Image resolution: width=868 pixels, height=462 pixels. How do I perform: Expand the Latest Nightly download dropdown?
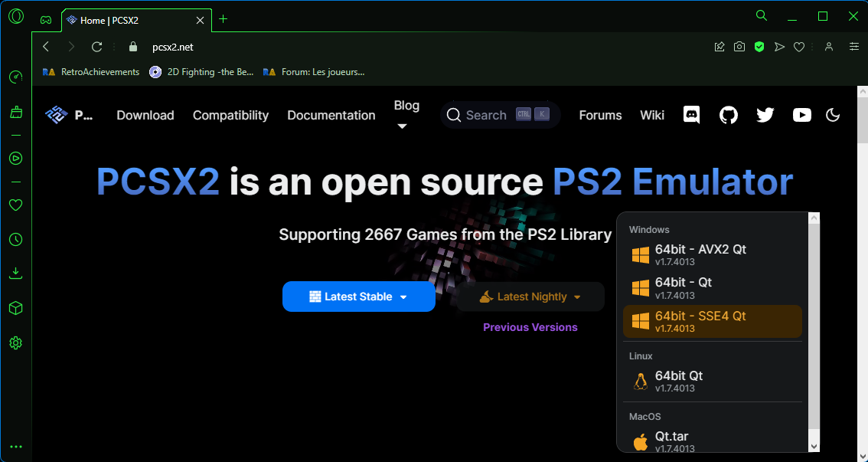coord(530,297)
